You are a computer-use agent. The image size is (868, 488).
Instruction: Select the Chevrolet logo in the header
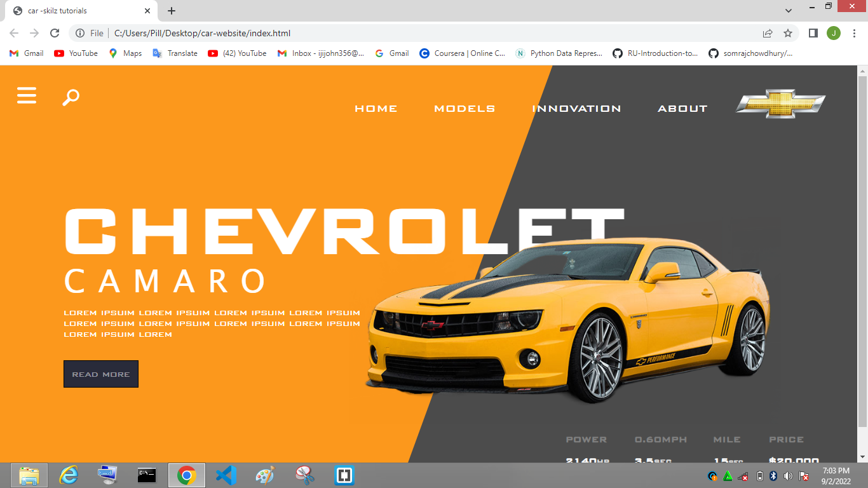[x=780, y=104]
